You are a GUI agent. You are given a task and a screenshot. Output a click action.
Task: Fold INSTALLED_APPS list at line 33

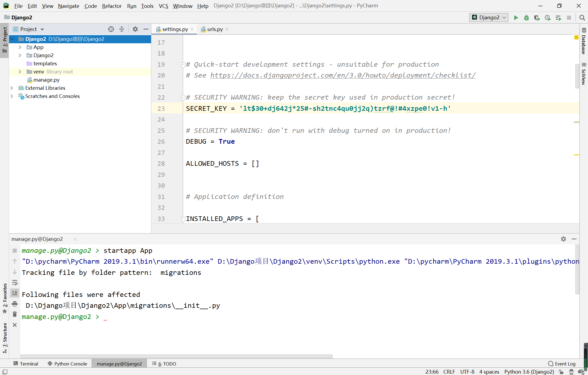pos(183,219)
